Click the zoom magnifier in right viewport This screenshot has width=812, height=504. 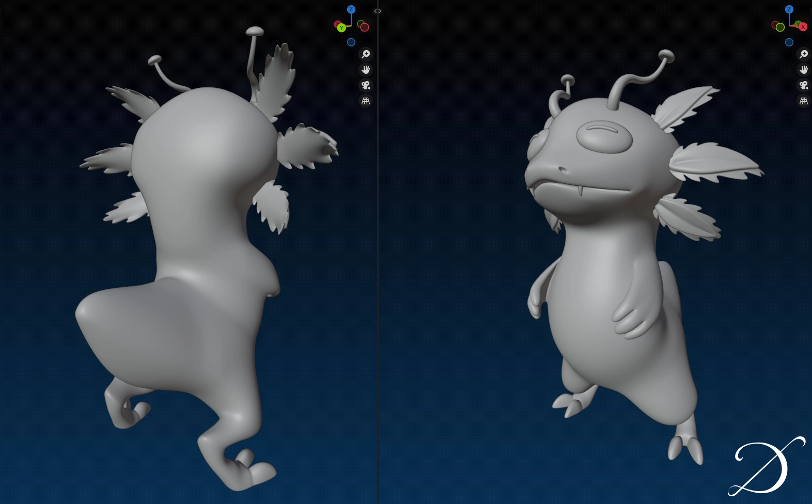(804, 54)
